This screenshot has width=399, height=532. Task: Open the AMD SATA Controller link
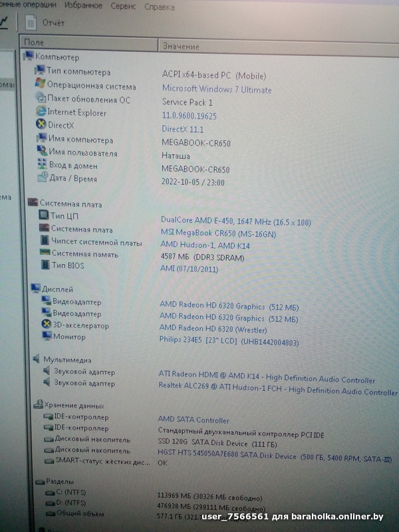(x=194, y=420)
